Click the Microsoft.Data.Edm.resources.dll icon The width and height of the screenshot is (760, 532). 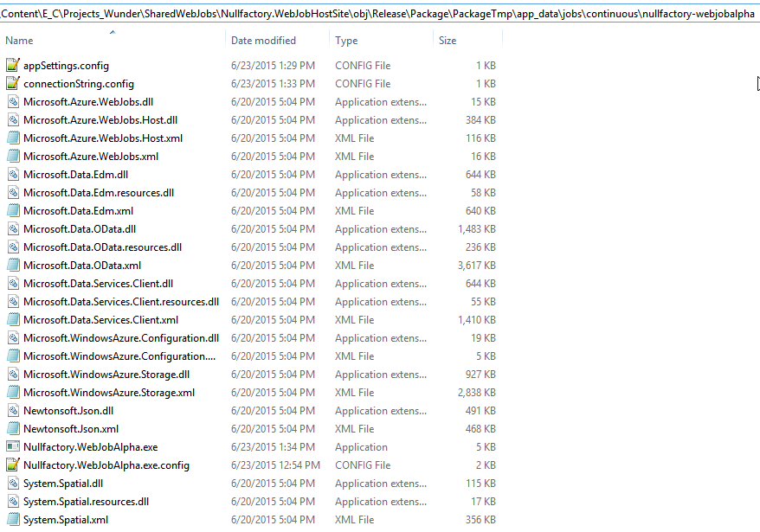click(x=13, y=192)
